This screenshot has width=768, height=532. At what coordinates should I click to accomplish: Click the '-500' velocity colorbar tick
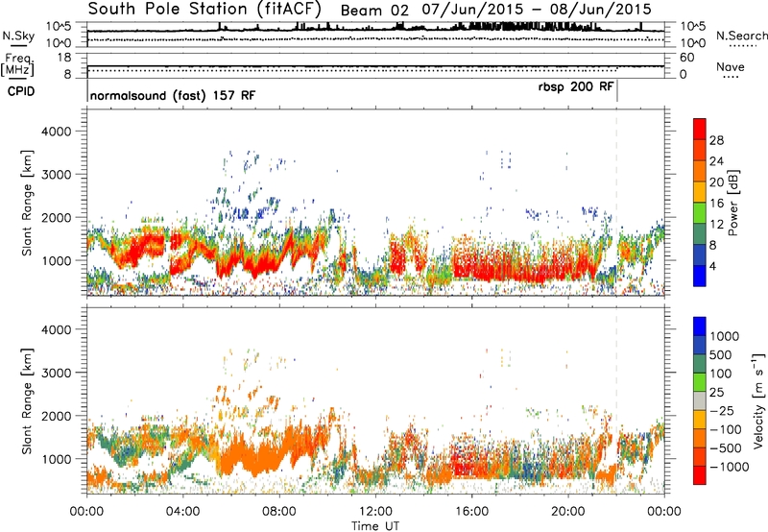(725, 448)
